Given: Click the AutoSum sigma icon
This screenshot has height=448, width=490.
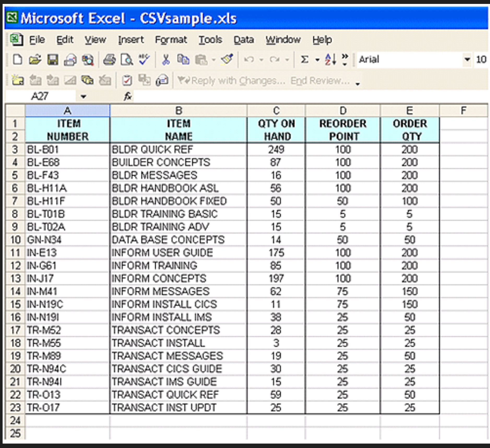Looking at the screenshot, I should click(304, 60).
